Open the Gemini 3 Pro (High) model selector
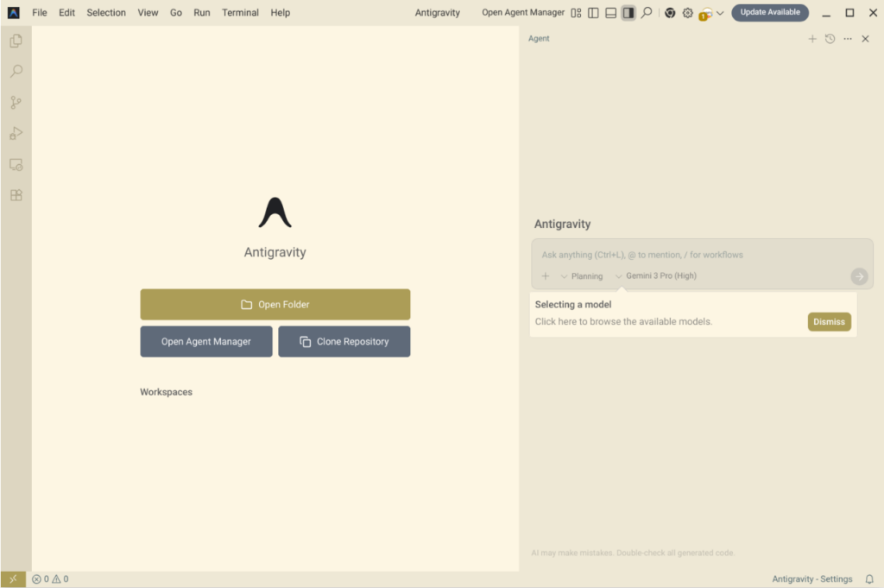This screenshot has width=884, height=588. (x=655, y=276)
